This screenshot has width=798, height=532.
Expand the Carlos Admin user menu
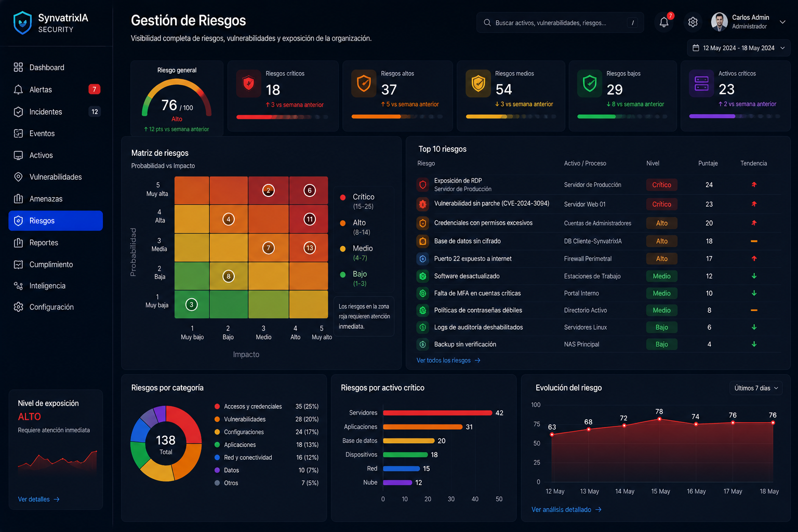tap(782, 22)
